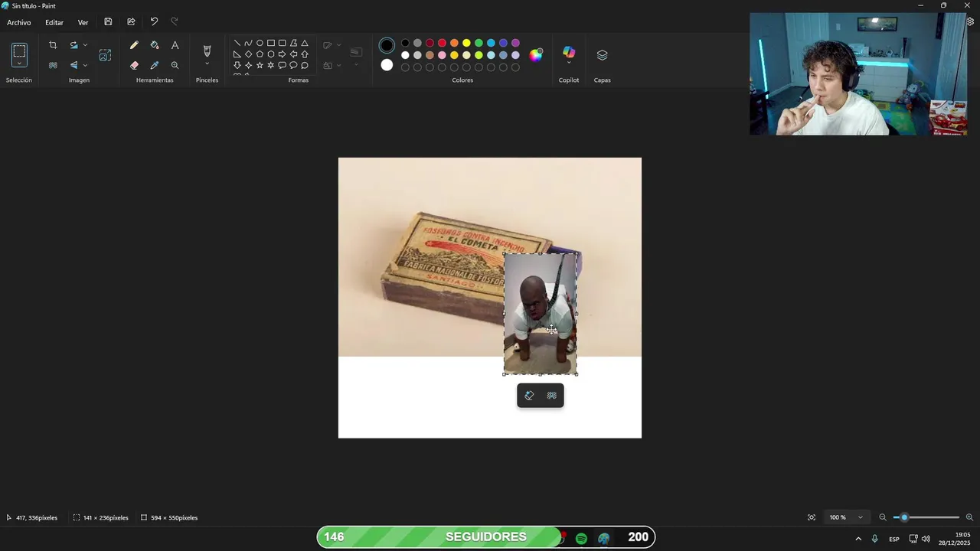This screenshot has height=551, width=980.
Task: Click the Remove background icon
Action: (x=53, y=65)
